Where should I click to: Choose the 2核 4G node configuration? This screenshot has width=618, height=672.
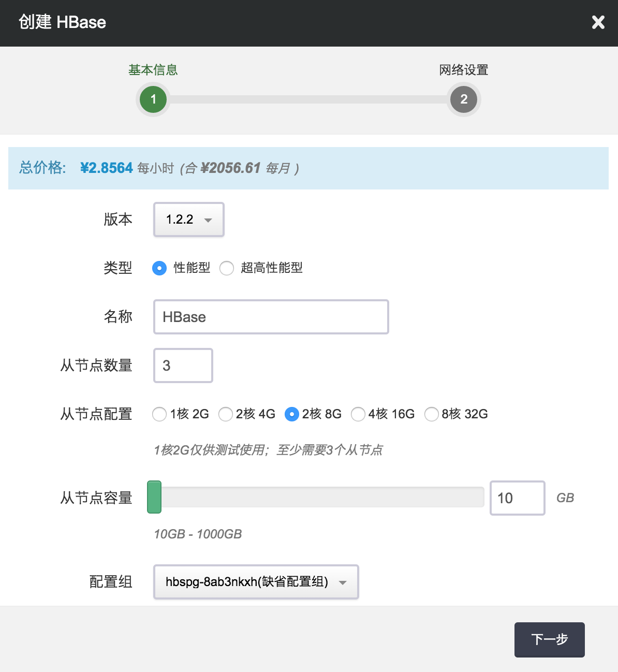(x=226, y=414)
